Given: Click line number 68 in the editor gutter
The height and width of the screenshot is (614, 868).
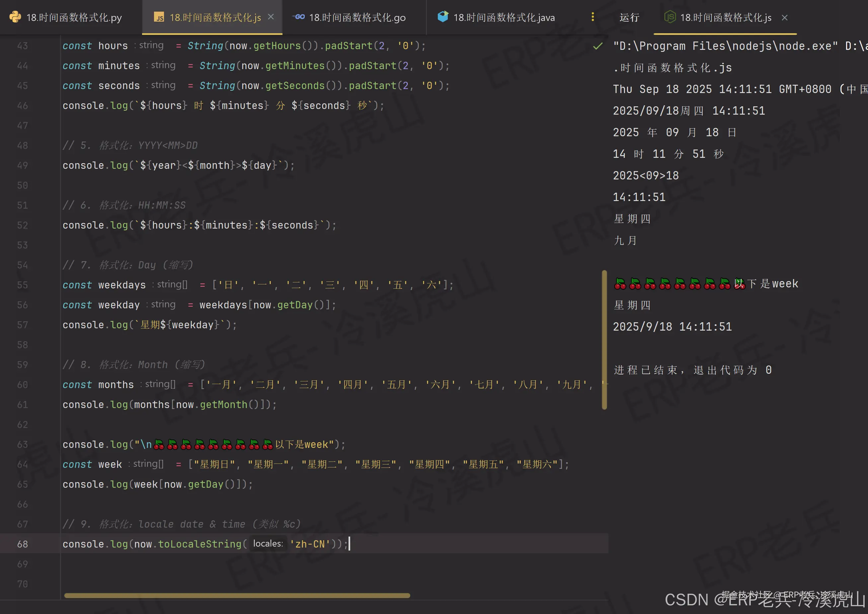Looking at the screenshot, I should pyautogui.click(x=22, y=544).
